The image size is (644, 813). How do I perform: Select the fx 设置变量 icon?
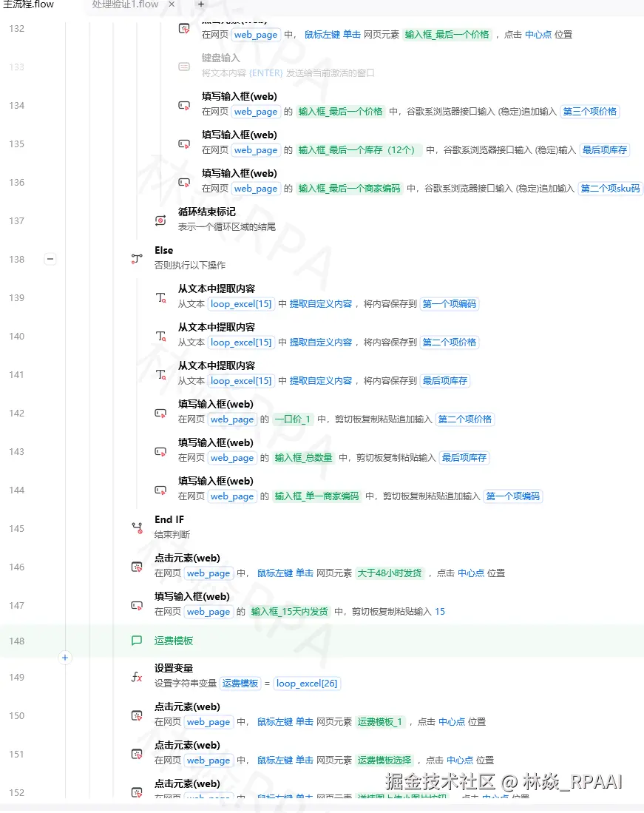[137, 677]
